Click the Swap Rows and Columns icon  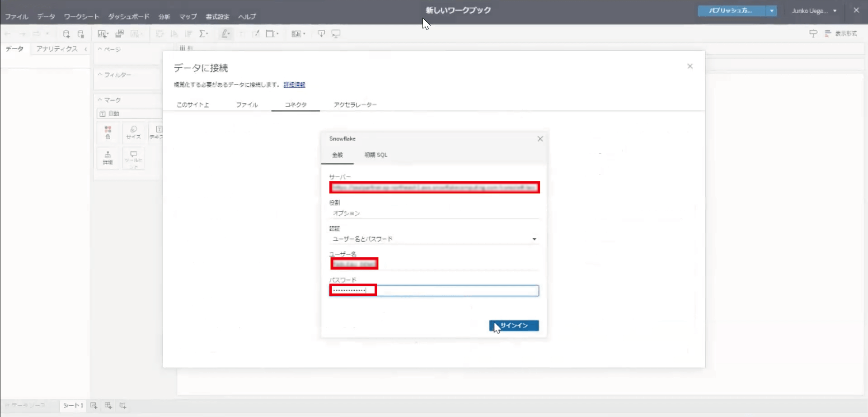tap(160, 34)
